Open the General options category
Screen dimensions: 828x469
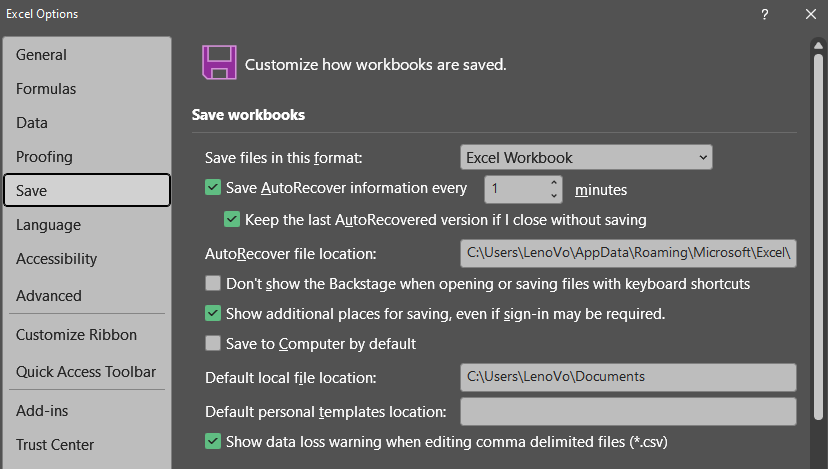point(42,55)
